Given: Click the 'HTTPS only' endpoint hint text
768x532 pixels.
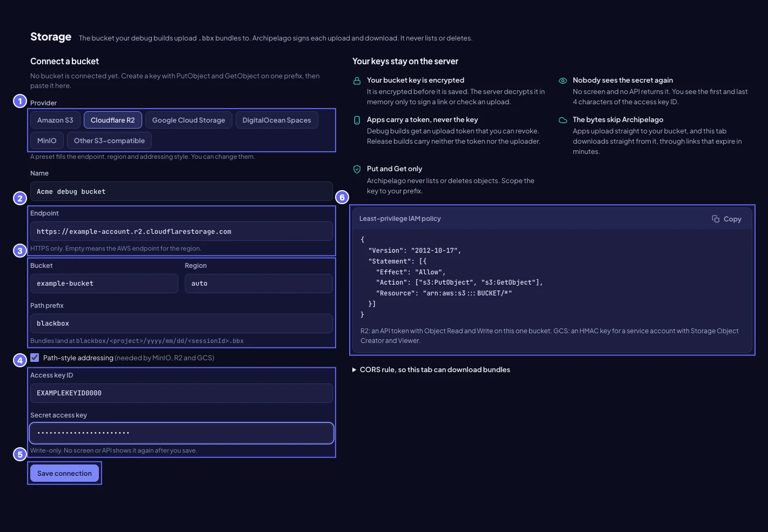Looking at the screenshot, I should [x=116, y=248].
